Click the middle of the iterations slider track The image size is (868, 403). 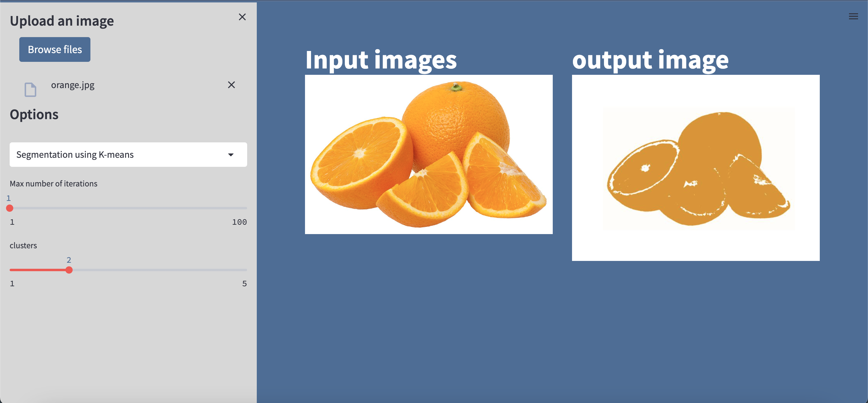coord(128,208)
